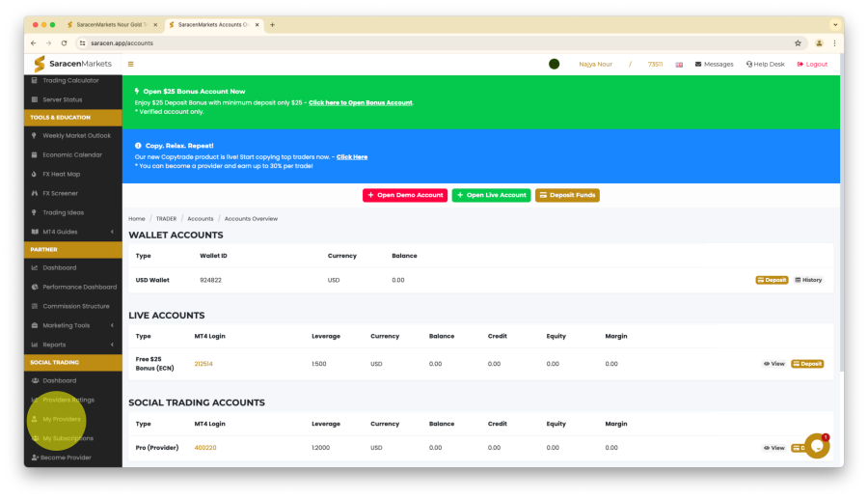Click wallet ID 924822
Image resolution: width=868 pixels, height=499 pixels.
click(211, 280)
